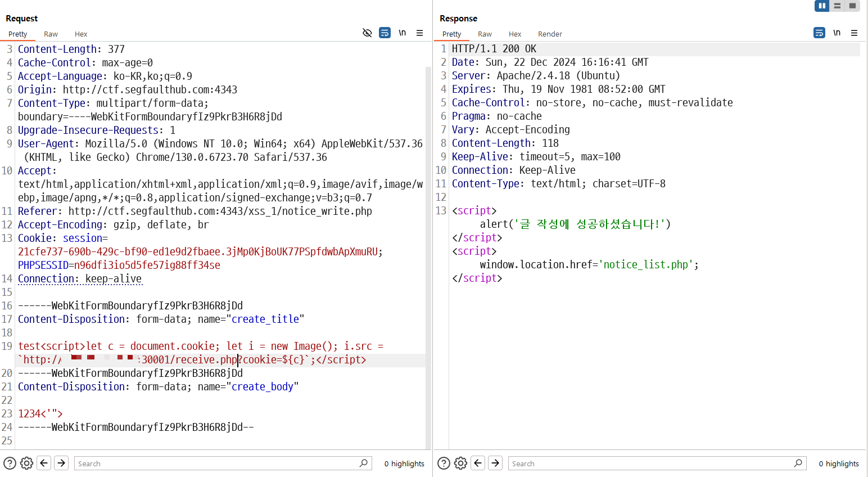
Task: Toggle \n newline display in Request panel
Action: (x=403, y=33)
